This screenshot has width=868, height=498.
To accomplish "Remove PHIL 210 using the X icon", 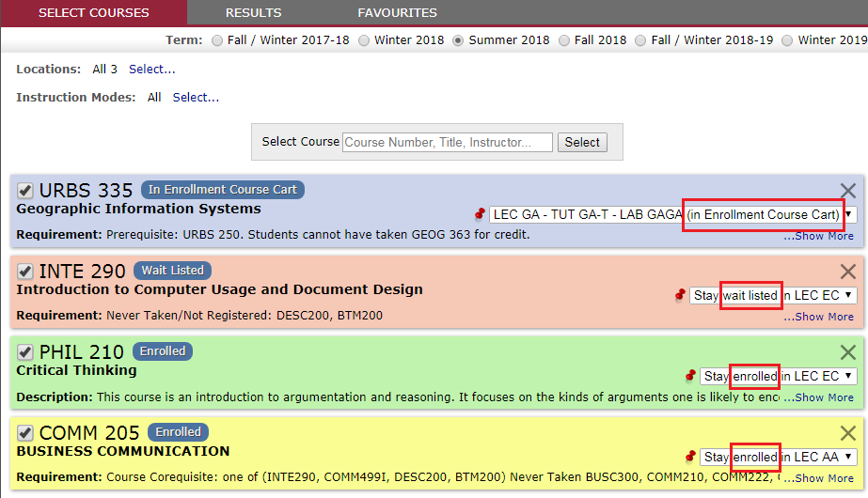I will [x=847, y=352].
